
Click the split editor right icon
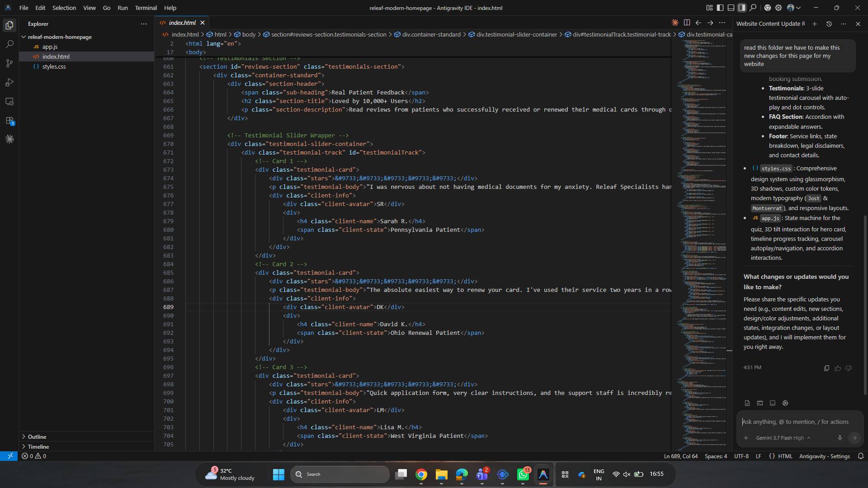click(687, 23)
